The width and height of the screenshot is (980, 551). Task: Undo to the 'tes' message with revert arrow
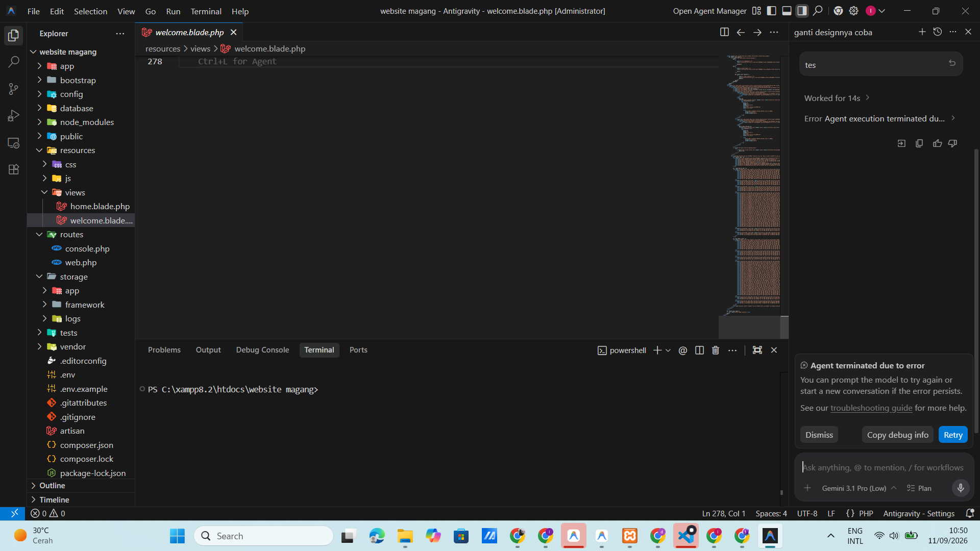[952, 63]
